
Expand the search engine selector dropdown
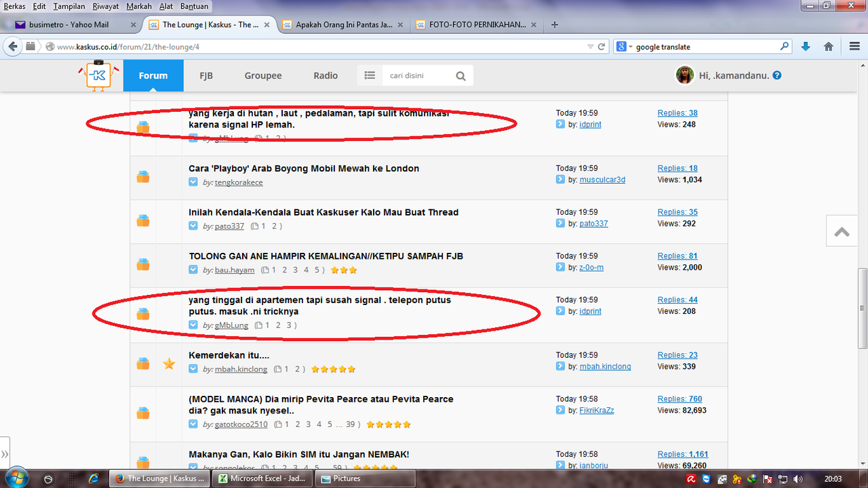click(623, 47)
